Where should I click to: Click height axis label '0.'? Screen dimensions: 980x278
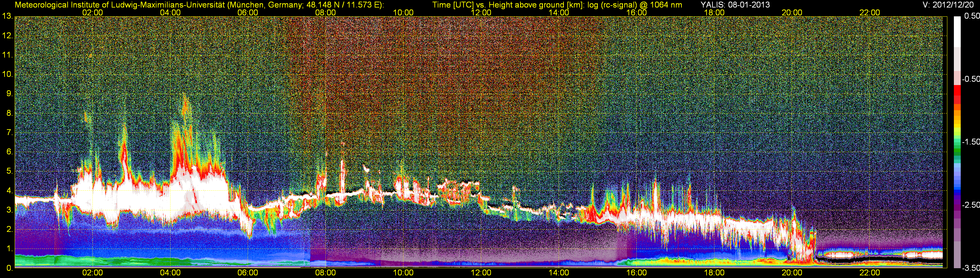tap(9, 269)
